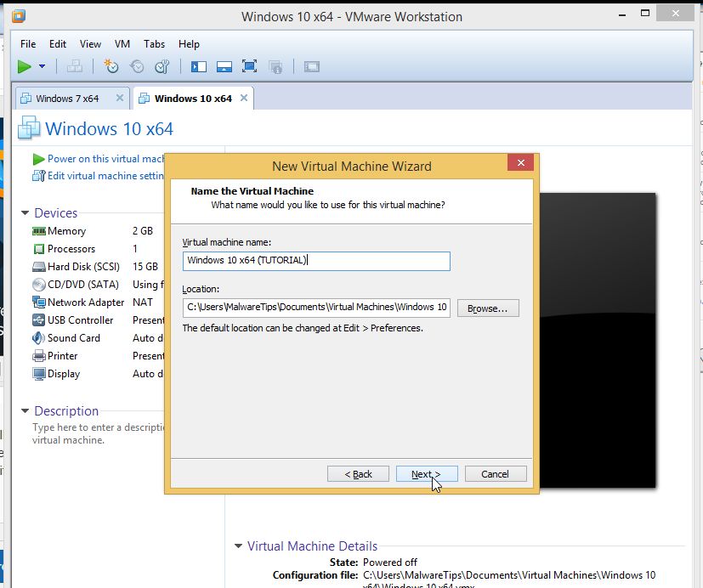Image resolution: width=703 pixels, height=588 pixels.
Task: Click the Configuration file path text
Action: pos(509,580)
